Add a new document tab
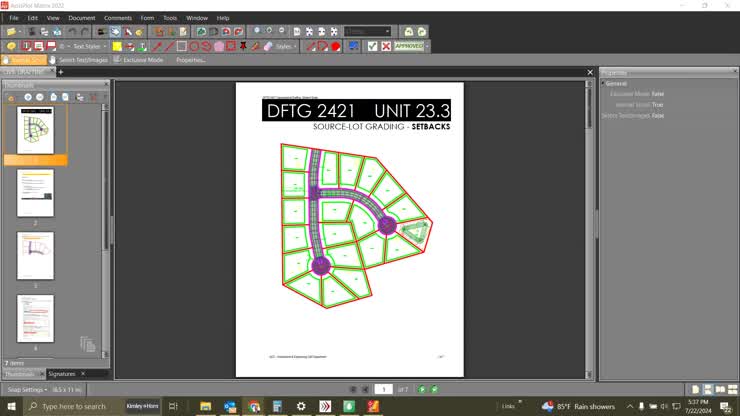Image resolution: width=740 pixels, height=416 pixels. (x=60, y=72)
